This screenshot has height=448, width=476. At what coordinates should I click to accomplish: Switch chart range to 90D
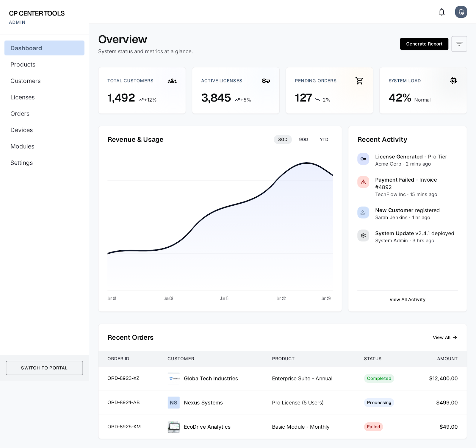point(303,140)
